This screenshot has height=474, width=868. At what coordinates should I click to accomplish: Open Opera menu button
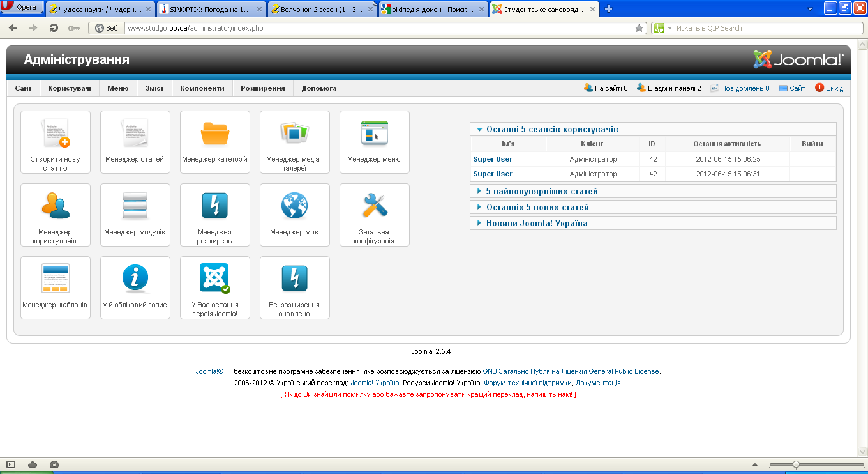pos(23,7)
